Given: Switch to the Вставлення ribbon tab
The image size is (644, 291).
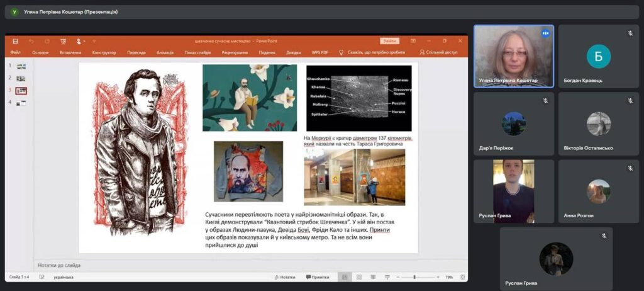Looking at the screenshot, I should (x=70, y=53).
